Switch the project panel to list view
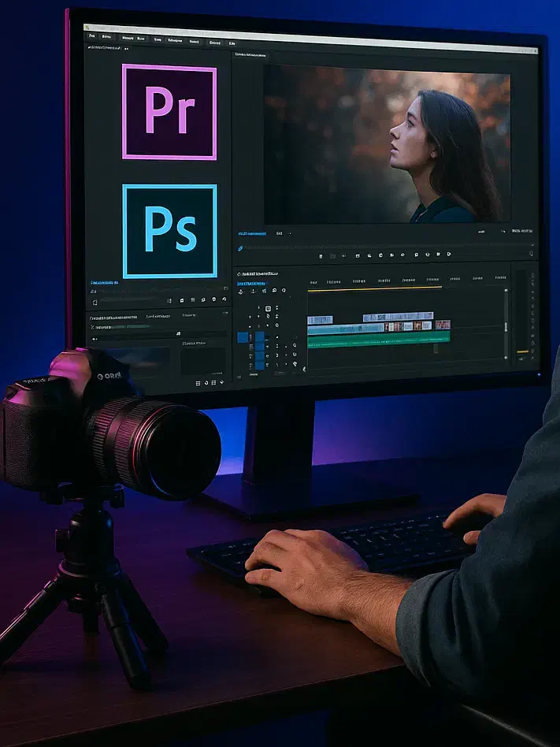Viewport: 560px width, 747px height. pos(213,383)
